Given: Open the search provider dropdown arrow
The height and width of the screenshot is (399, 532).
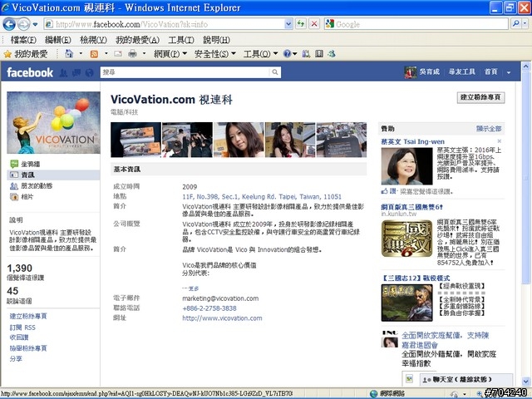Looking at the screenshot, I should pos(525,24).
